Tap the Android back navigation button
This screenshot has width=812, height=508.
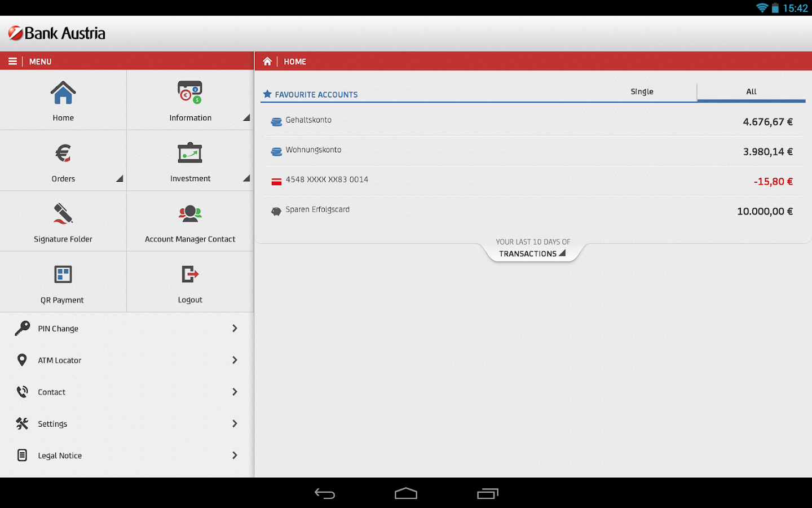click(x=325, y=494)
